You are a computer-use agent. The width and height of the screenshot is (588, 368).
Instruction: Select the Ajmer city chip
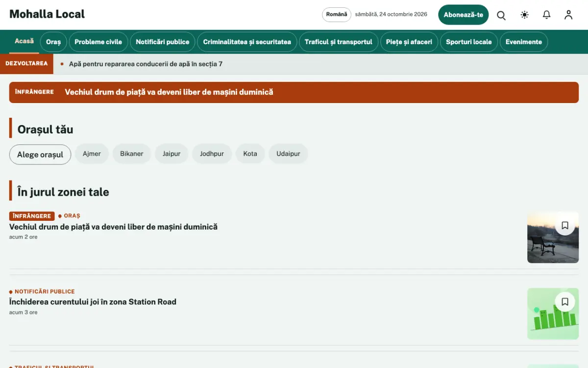click(92, 154)
